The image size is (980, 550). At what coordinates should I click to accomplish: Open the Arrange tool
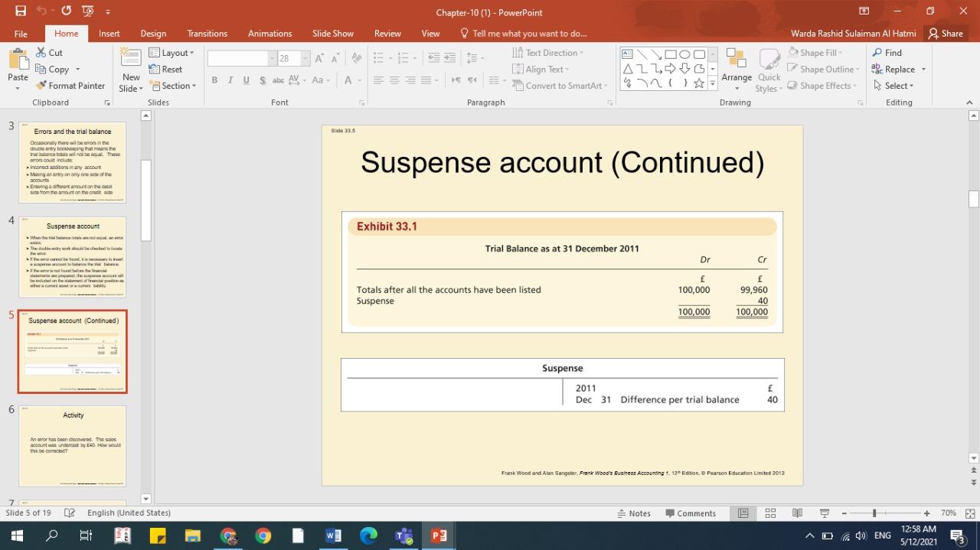(x=736, y=67)
